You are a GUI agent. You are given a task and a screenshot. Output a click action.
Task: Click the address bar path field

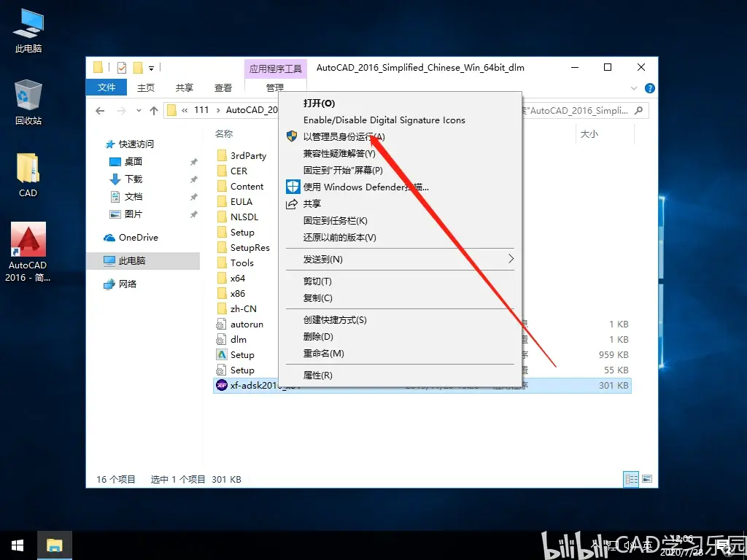coord(222,111)
